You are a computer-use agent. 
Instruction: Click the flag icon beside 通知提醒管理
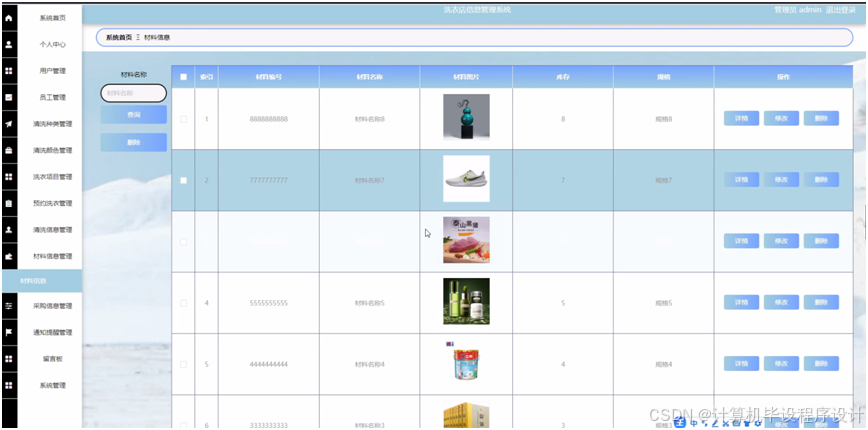8,333
